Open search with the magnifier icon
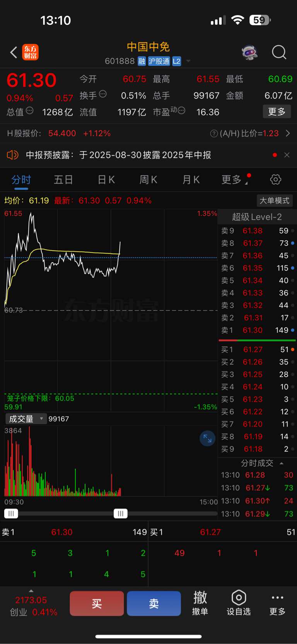 (279, 52)
